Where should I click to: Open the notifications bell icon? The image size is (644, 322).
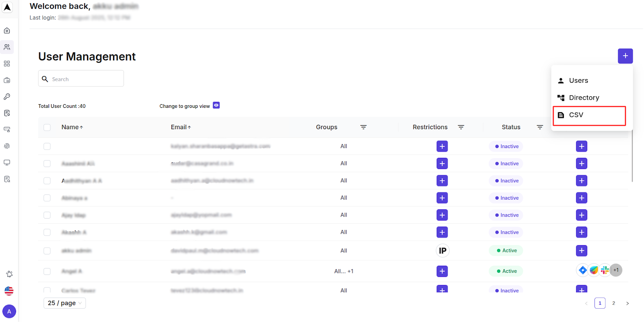coord(9,274)
